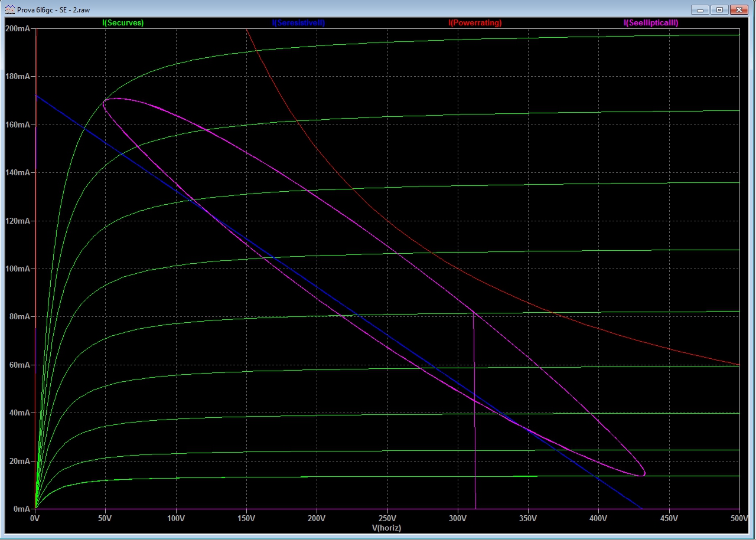The image size is (756, 540).
Task: Click the magenta I(Seellipticalll) trace label
Action: pyautogui.click(x=651, y=23)
